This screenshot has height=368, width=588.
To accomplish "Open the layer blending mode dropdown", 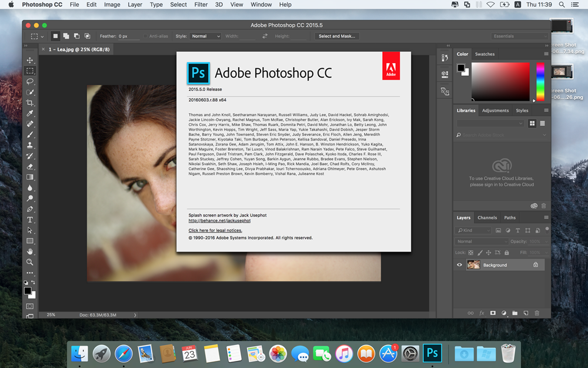I will [x=482, y=241].
